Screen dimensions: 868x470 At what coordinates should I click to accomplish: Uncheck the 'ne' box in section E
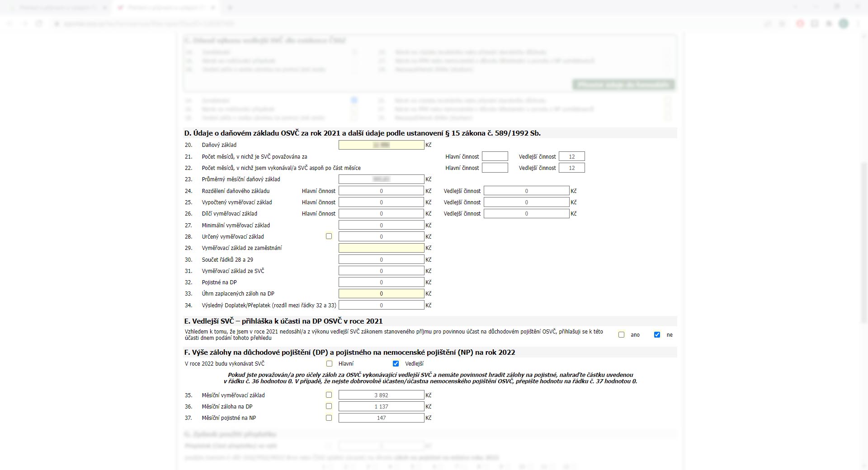point(657,335)
